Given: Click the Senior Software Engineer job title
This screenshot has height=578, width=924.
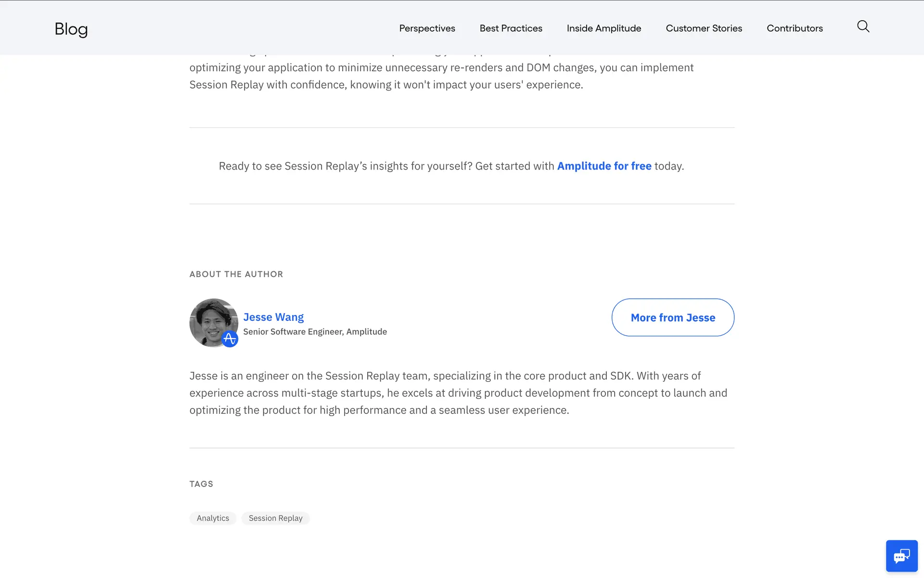Looking at the screenshot, I should tap(315, 332).
